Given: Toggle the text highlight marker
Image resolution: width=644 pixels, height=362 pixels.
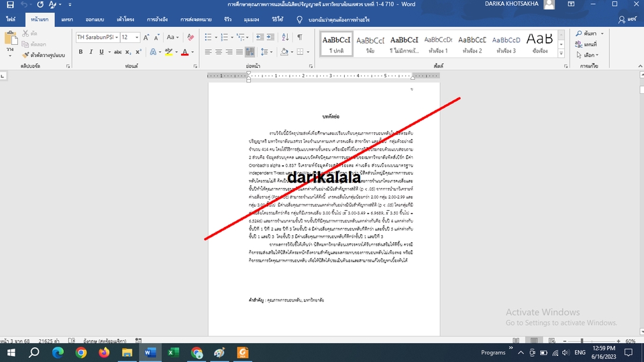Looking at the screenshot, I should (x=168, y=52).
